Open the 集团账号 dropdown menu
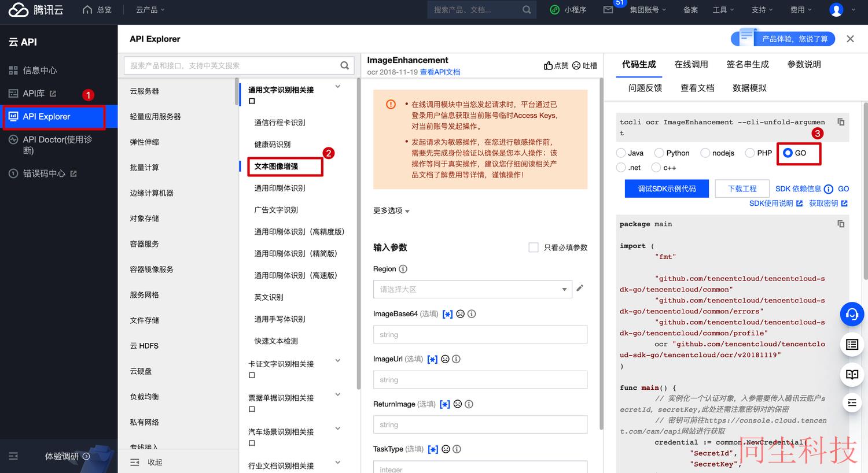The width and height of the screenshot is (868, 473). click(x=648, y=10)
